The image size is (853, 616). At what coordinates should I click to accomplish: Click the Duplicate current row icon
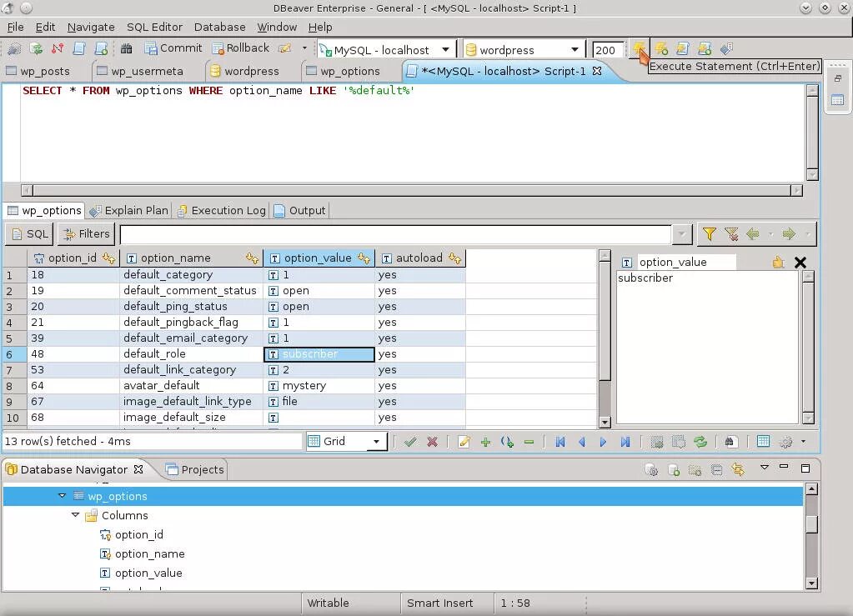[507, 442]
